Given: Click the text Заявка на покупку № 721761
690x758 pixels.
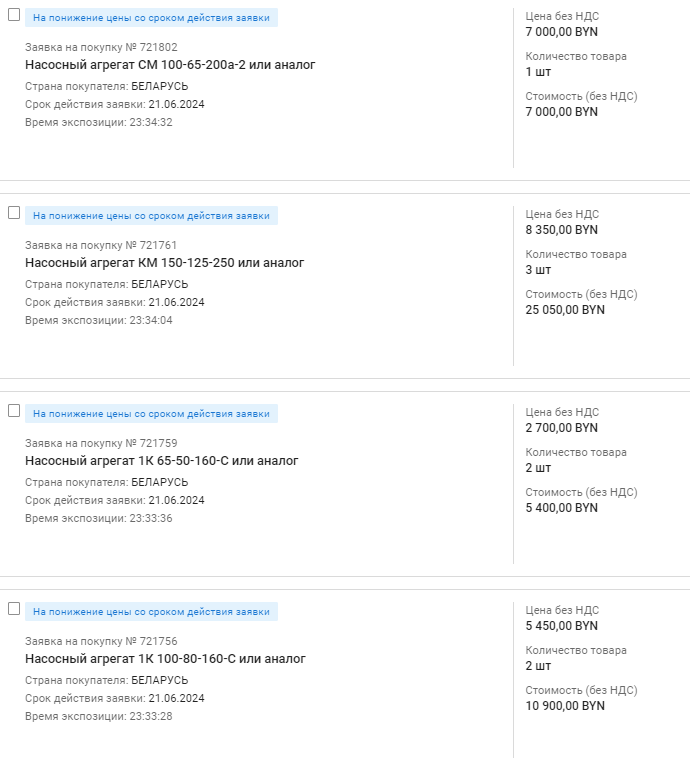Looking at the screenshot, I should pyautogui.click(x=101, y=245).
